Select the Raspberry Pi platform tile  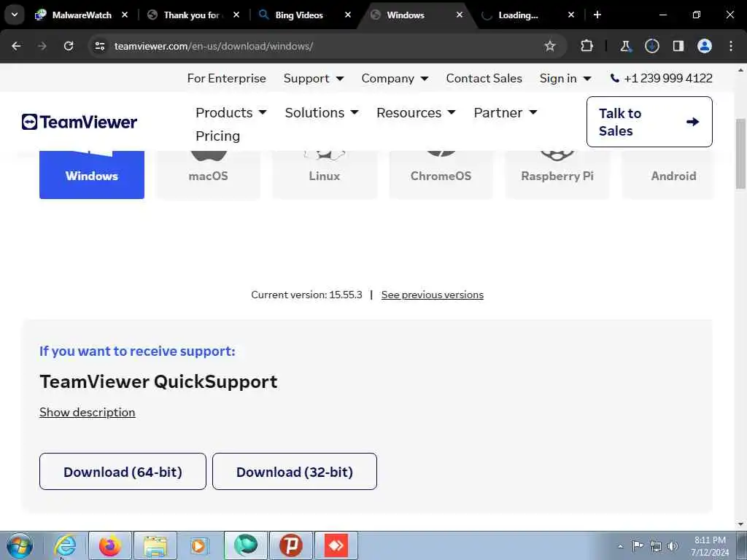(x=557, y=174)
